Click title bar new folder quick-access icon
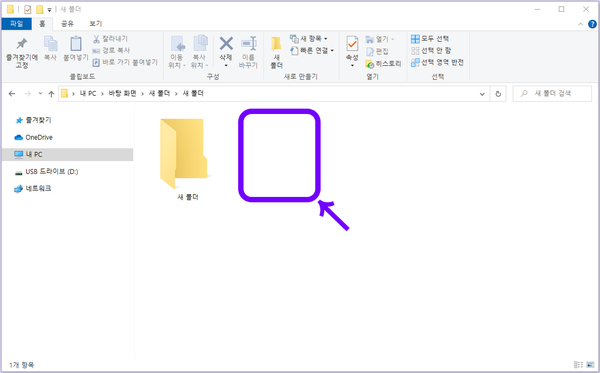This screenshot has height=373, width=600. (39, 9)
